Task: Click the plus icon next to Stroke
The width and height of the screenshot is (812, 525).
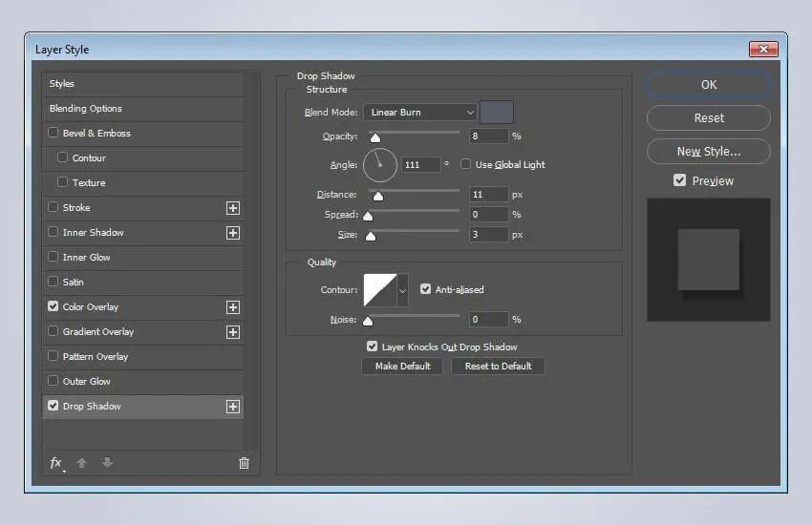Action: point(232,208)
